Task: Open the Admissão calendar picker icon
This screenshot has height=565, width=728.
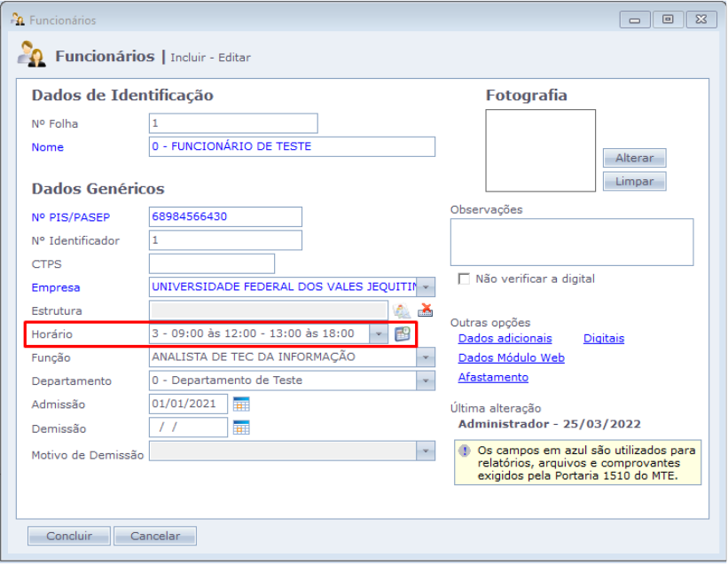Action: (x=241, y=404)
